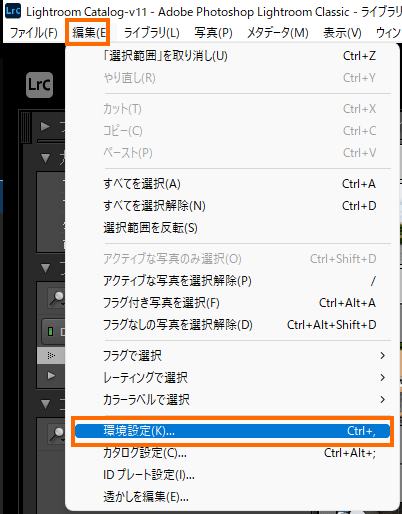
Task: Select すべてを選択(A) menu item
Action: click(232, 184)
